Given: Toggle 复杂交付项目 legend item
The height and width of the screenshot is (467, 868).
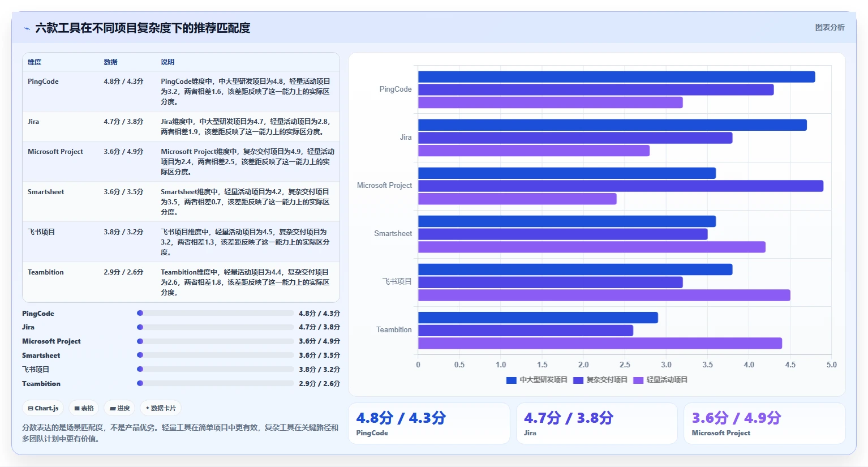Looking at the screenshot, I should point(600,380).
